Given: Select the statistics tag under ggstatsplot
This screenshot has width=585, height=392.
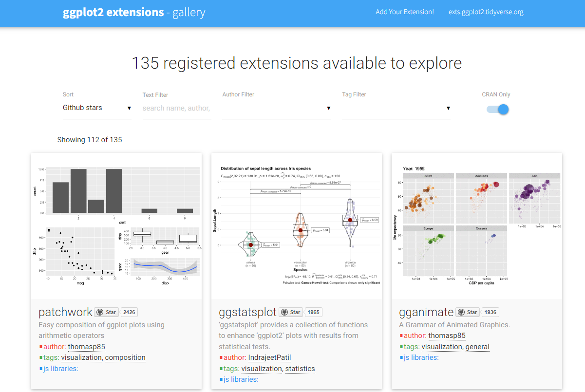Looking at the screenshot, I should tap(300, 369).
